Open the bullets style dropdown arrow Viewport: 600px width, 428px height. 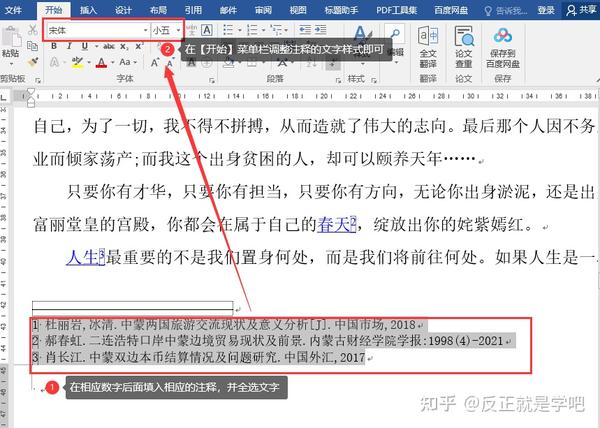240,30
